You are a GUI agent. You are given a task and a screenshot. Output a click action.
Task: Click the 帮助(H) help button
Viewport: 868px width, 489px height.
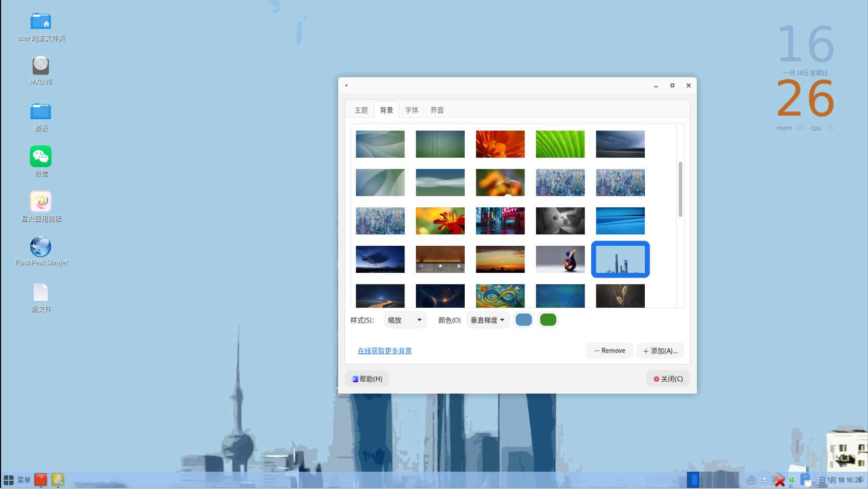[367, 379]
